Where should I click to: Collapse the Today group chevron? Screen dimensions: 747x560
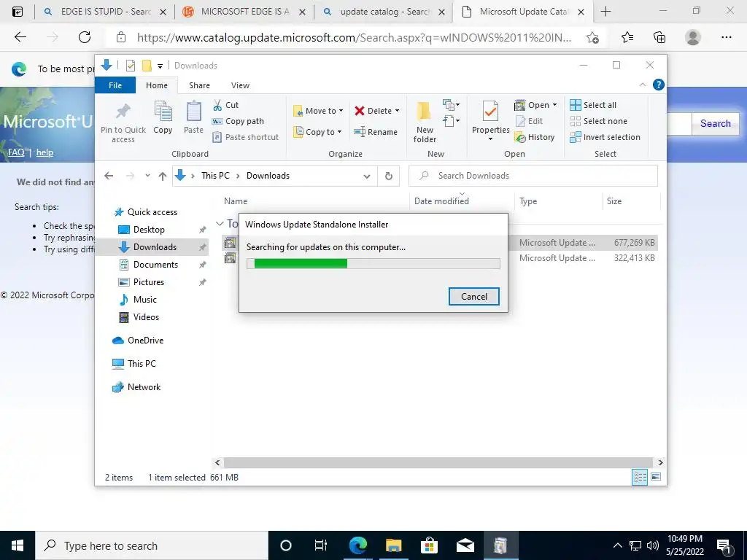(220, 223)
